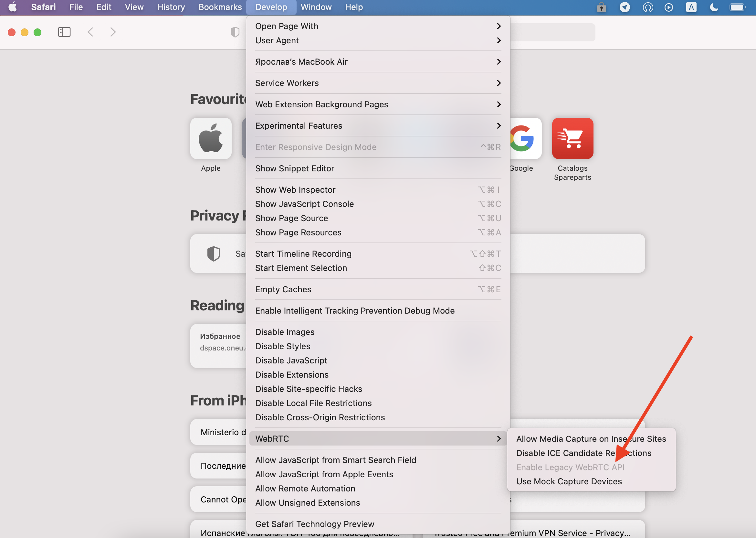This screenshot has width=756, height=538.
Task: Toggle Disable JavaScript option
Action: (x=291, y=360)
